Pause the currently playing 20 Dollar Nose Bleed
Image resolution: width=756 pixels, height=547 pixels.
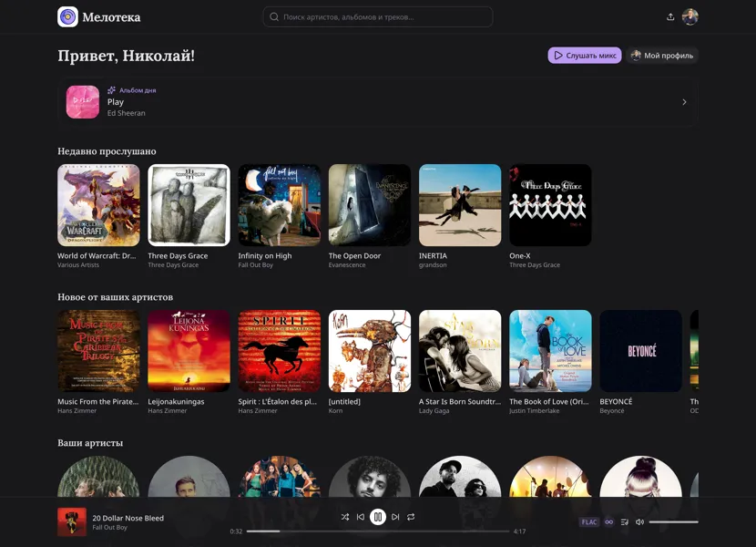pos(377,516)
